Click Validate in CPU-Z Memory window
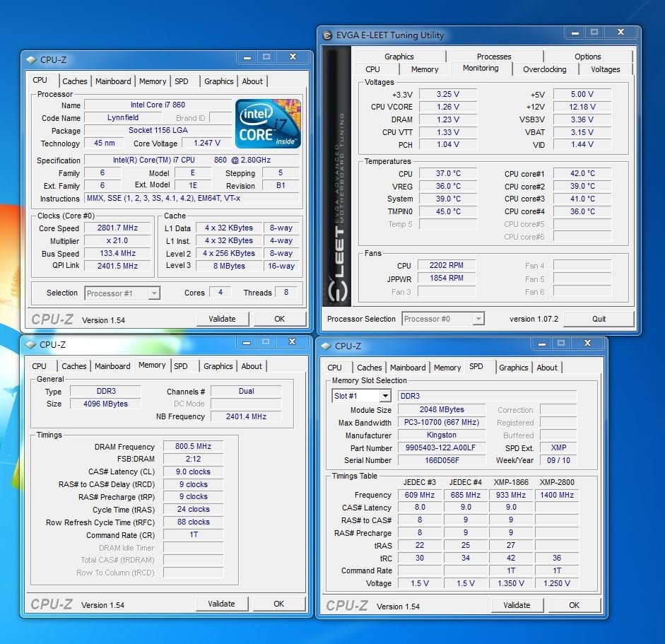Image resolution: width=665 pixels, height=644 pixels. (221, 604)
